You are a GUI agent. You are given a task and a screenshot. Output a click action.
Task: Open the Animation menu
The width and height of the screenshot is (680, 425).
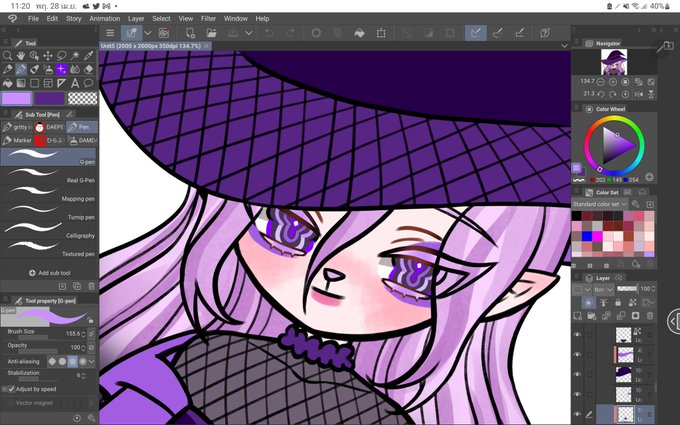click(x=105, y=19)
